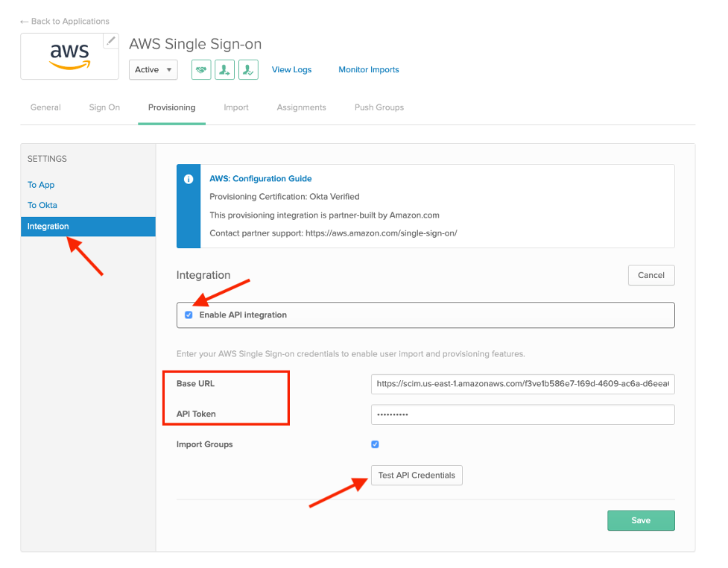Select Integration in the Settings sidebar
Viewport: 728px width, 568px height.
click(48, 226)
